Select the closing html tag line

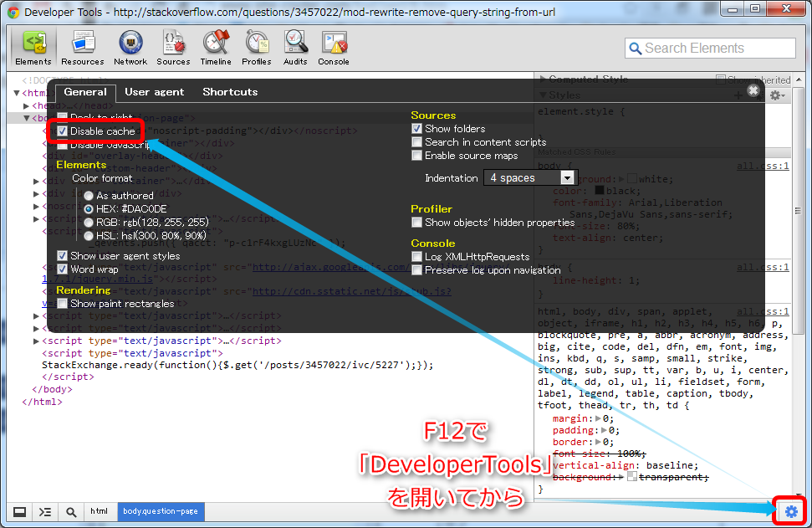[42, 402]
